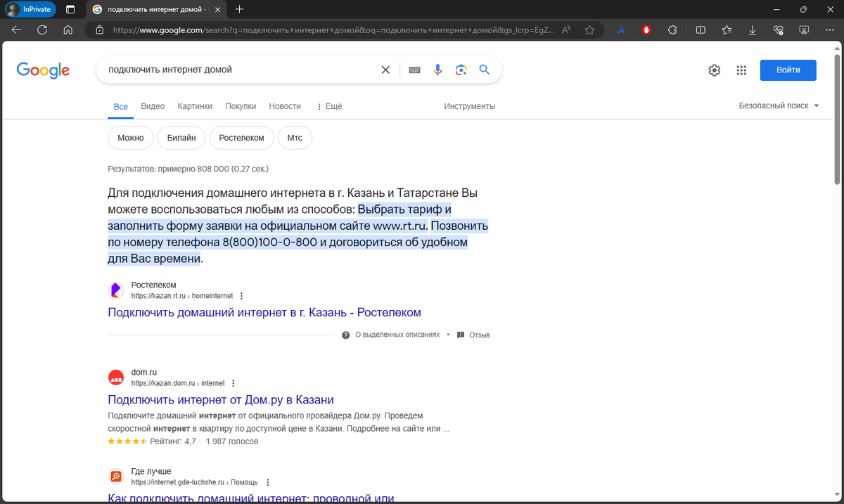Image resolution: width=844 pixels, height=504 pixels.
Task: Click the address bar URL
Action: 333,30
